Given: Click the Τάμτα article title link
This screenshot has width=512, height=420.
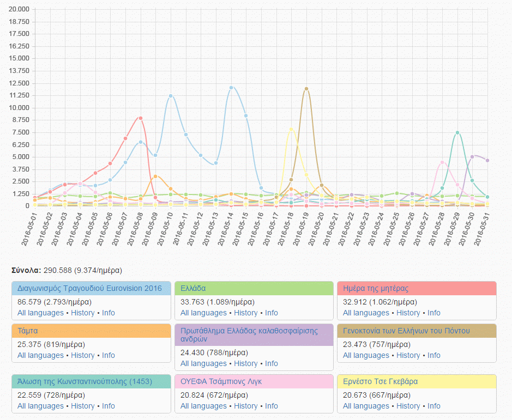Looking at the screenshot, I should click(x=28, y=331).
